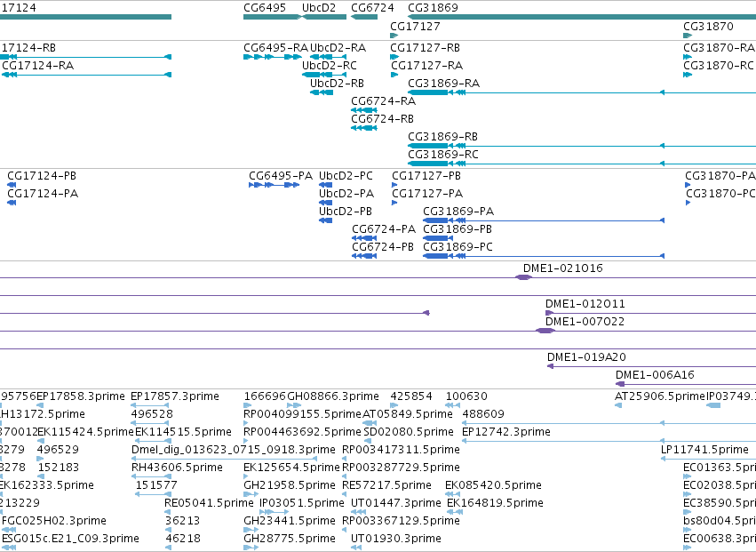Select transcript CG31870-RA

[x=719, y=48]
